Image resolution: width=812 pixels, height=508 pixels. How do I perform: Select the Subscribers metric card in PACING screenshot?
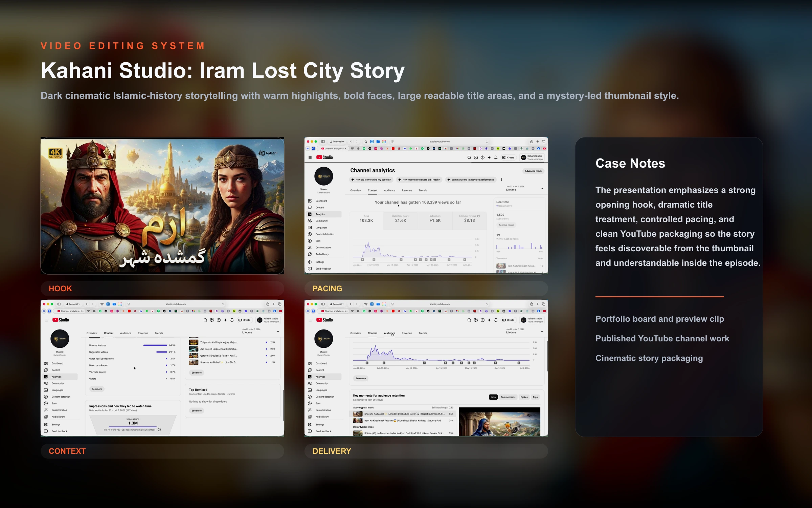(x=435, y=220)
